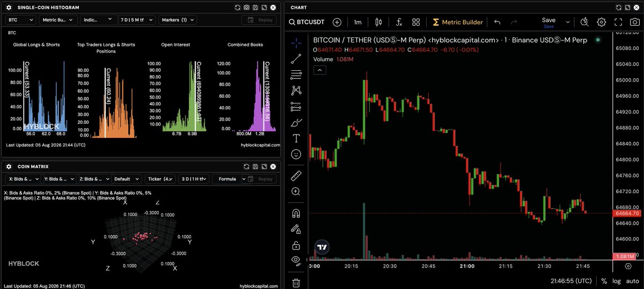Toggle stay in drawing mode lock
644x289 pixels.
point(296,229)
